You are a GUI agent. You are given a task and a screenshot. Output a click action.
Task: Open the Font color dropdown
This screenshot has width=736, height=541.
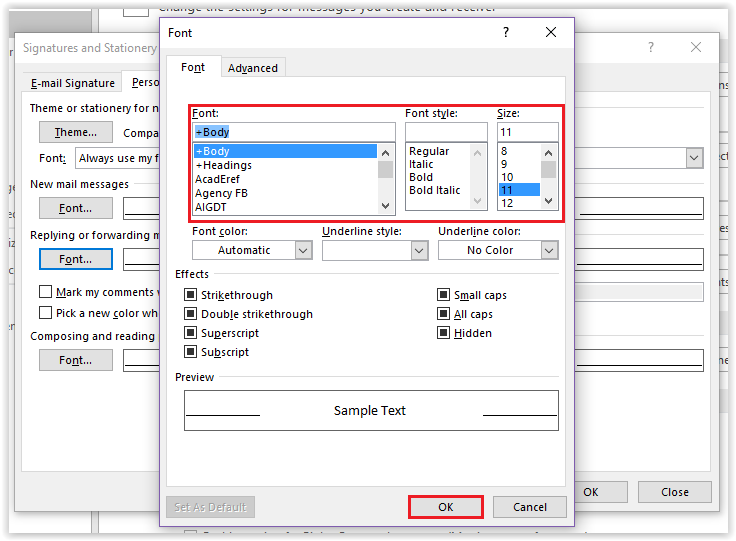click(x=304, y=250)
